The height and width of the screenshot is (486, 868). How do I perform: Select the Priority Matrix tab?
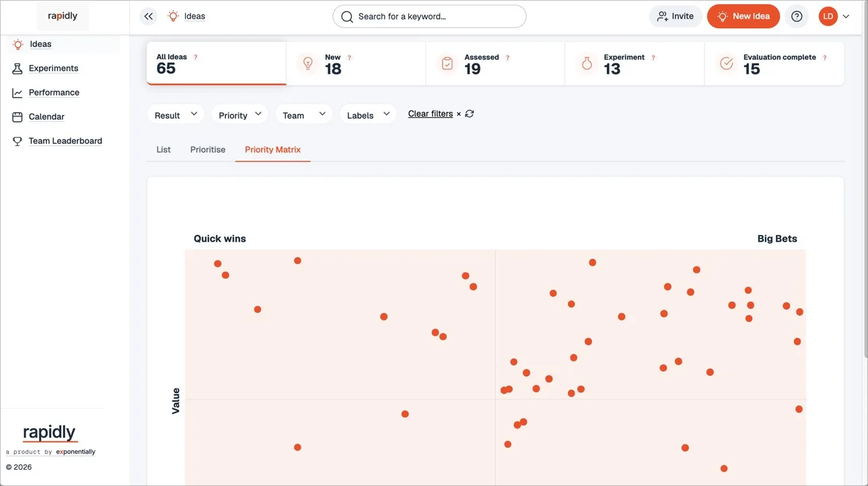pos(273,149)
